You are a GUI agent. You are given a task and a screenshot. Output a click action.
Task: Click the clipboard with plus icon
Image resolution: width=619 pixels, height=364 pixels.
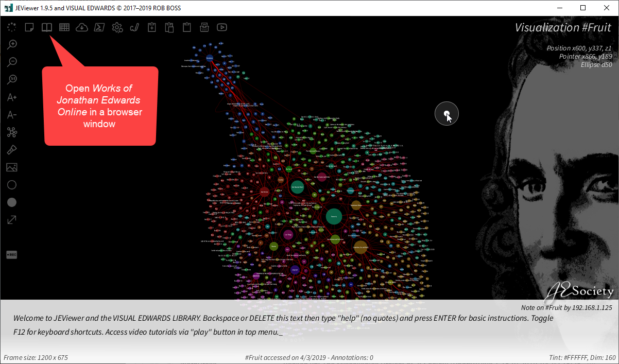point(152,27)
